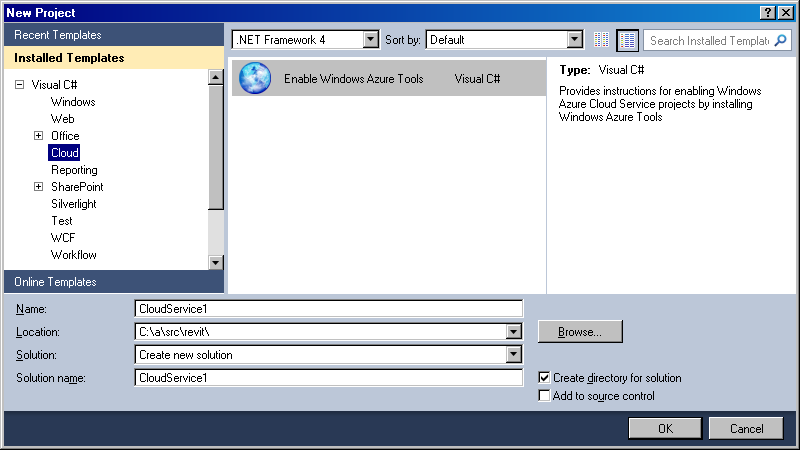
Task: Collapse the Visual C# tree node
Action: pyautogui.click(x=20, y=85)
